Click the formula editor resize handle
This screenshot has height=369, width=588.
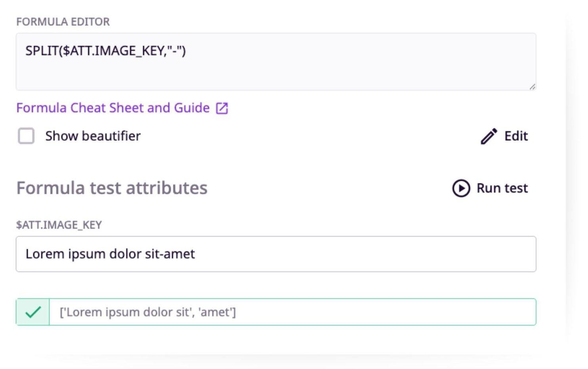point(532,86)
